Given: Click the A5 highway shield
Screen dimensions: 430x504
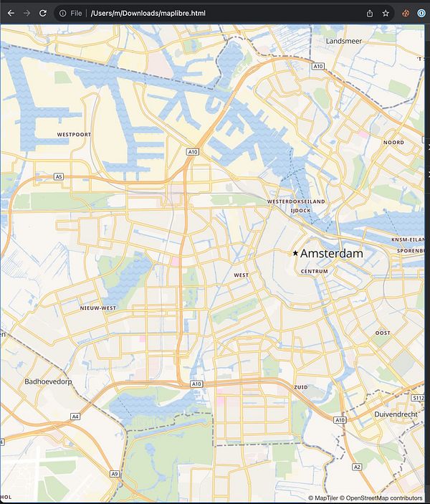Looking at the screenshot, I should (x=59, y=176).
